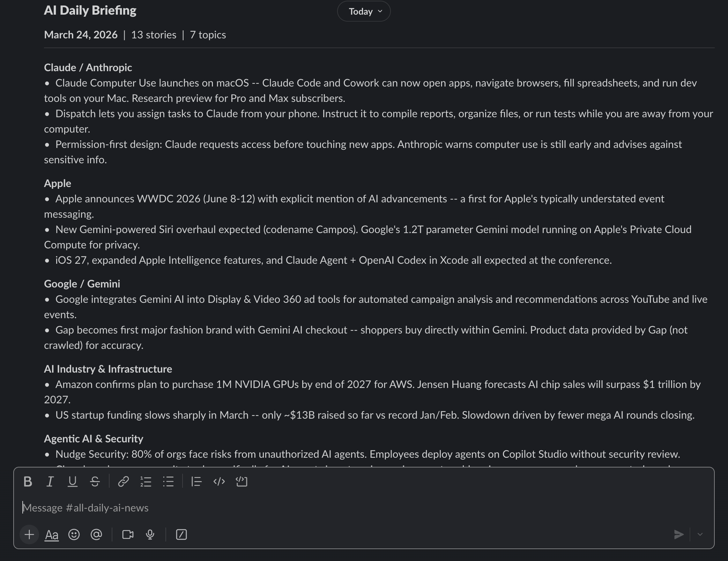The height and width of the screenshot is (561, 728).
Task: Open the slash commands shortcut
Action: (181, 534)
